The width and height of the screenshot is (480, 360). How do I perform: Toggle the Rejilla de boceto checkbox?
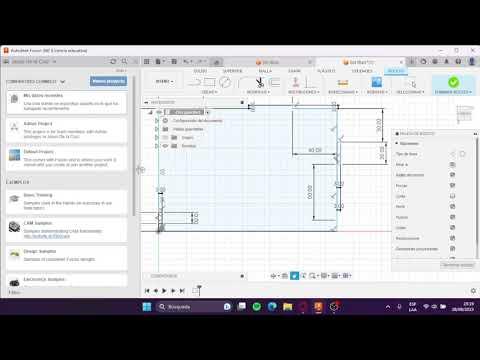click(x=452, y=175)
